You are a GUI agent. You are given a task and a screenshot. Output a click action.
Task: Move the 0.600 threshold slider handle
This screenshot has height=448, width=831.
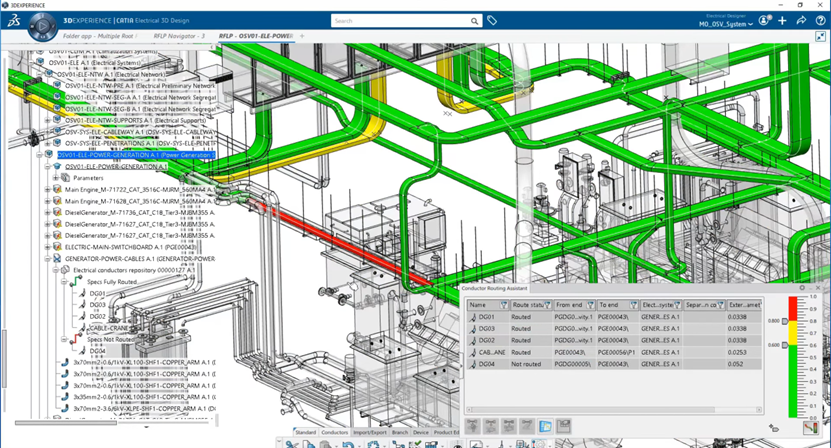click(x=785, y=345)
